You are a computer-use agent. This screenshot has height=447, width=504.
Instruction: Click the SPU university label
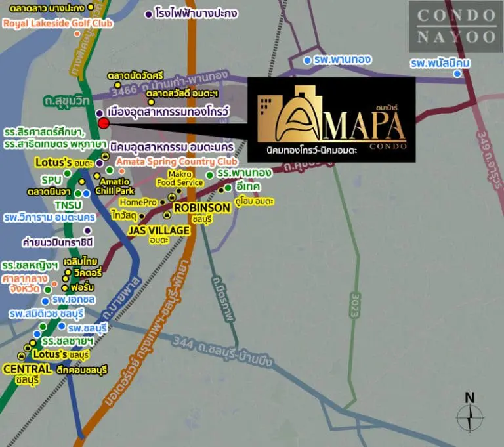(51, 180)
